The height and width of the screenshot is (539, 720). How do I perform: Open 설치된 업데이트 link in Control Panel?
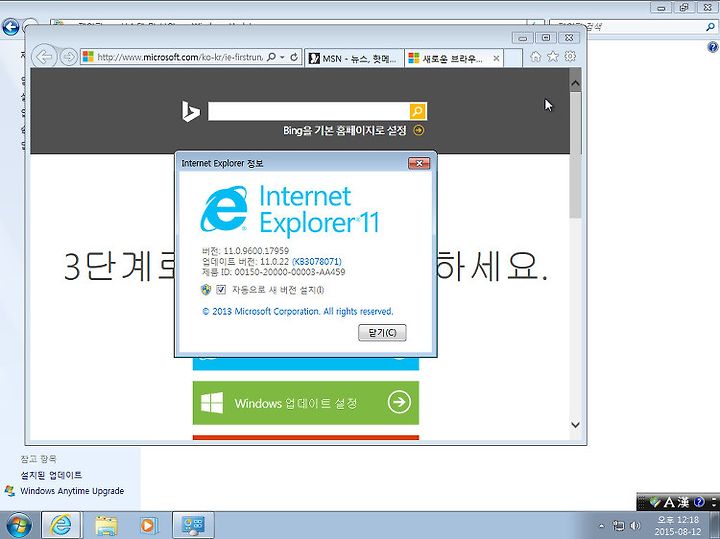pyautogui.click(x=51, y=475)
